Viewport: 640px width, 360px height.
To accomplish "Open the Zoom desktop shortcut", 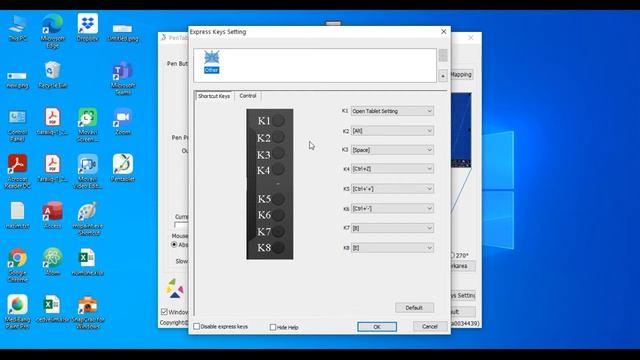I will 123,122.
